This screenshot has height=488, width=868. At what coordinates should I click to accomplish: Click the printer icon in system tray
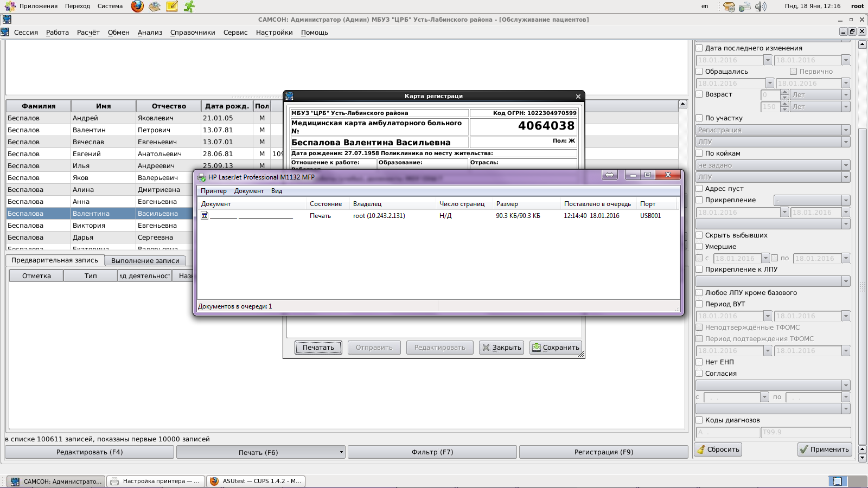click(745, 7)
